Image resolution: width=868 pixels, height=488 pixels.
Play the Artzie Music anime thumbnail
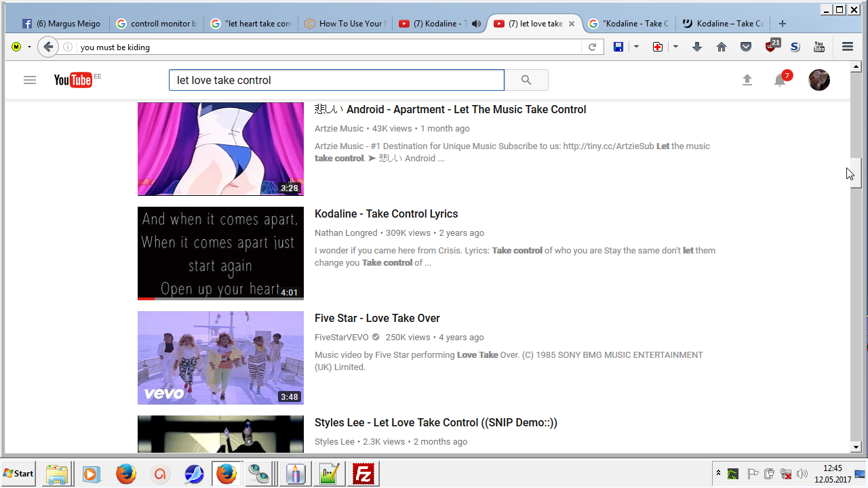click(x=220, y=149)
